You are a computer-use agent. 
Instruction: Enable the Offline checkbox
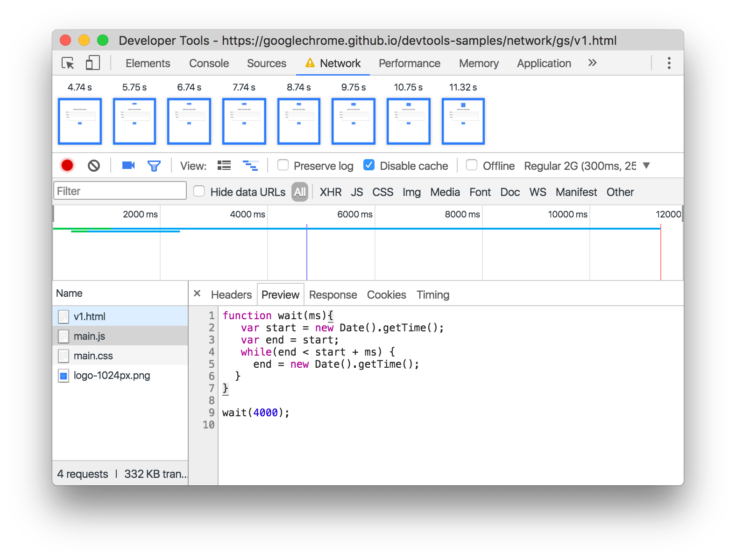(472, 165)
